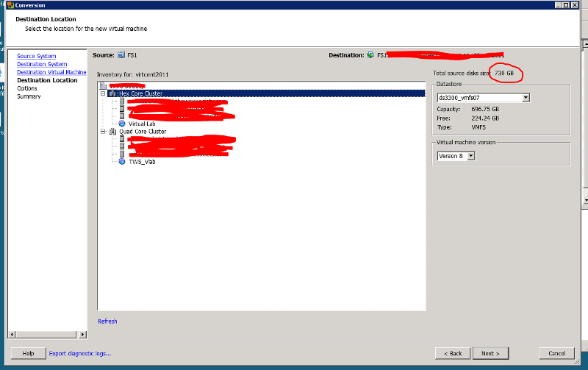Select the TWS_Vlab resource pool
Screen dimensions: 588x370
coord(142,162)
